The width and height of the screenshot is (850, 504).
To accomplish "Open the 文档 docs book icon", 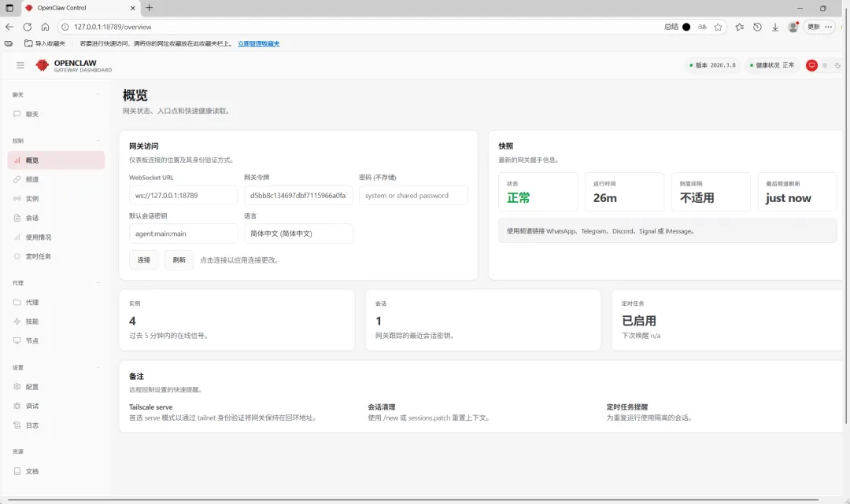I will click(17, 471).
